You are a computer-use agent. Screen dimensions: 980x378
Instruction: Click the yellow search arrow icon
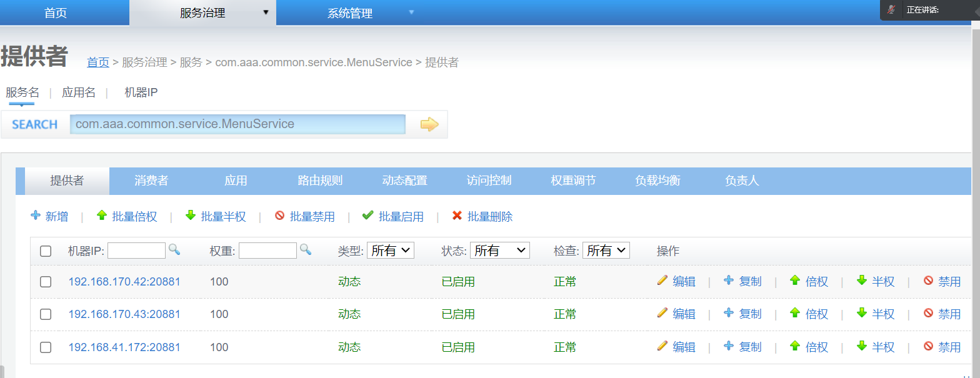click(x=429, y=124)
